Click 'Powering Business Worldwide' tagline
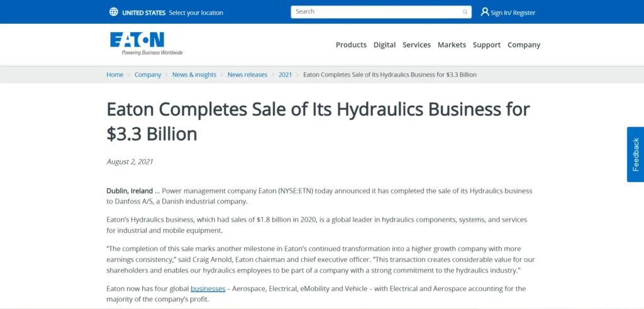The image size is (644, 309). point(152,53)
